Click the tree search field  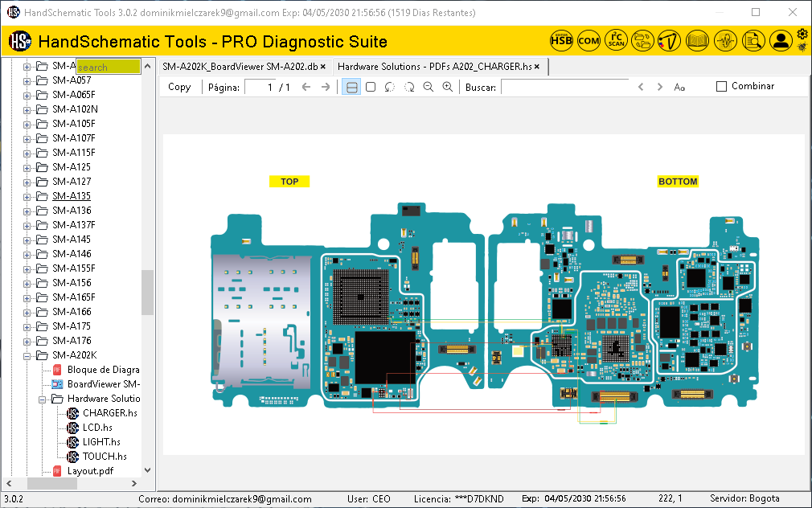coord(109,66)
